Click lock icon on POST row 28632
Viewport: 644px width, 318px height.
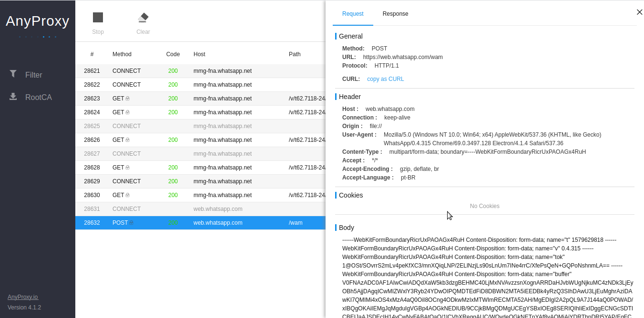(131, 223)
